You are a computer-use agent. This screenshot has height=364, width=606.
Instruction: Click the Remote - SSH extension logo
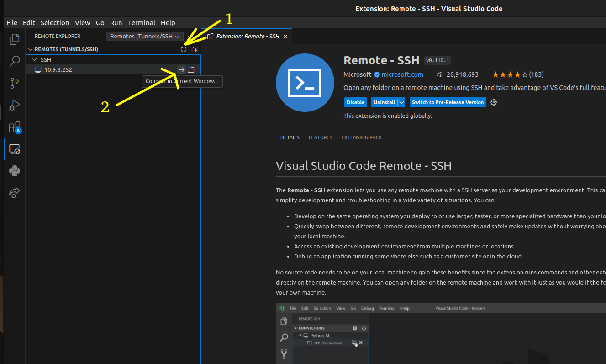pos(305,83)
